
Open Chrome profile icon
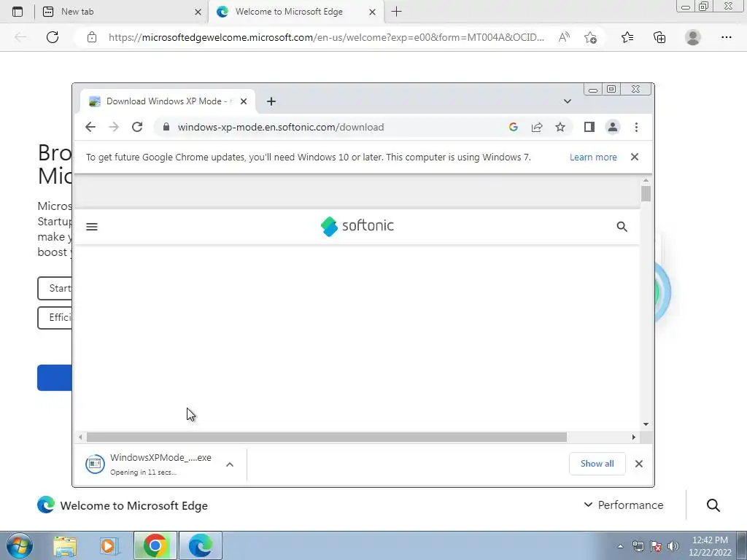(613, 127)
